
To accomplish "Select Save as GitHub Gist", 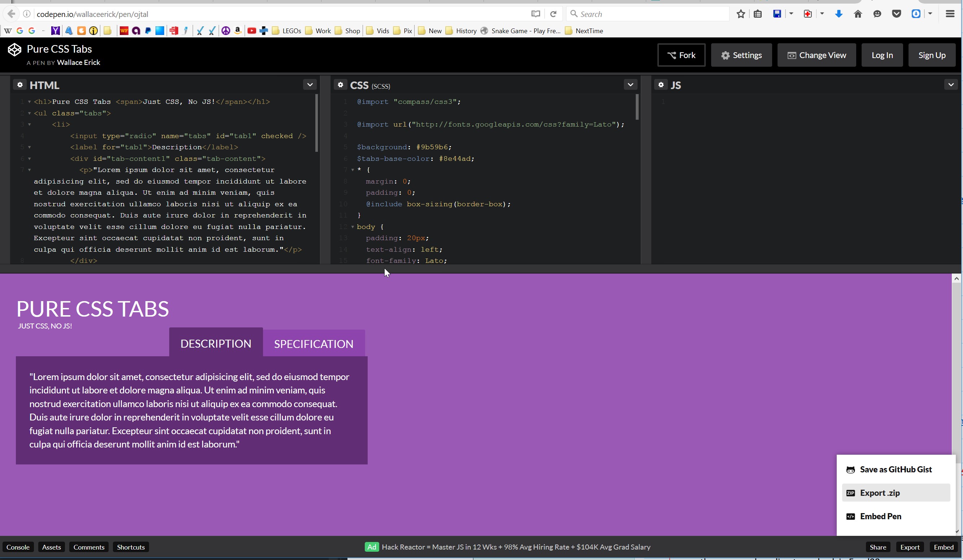I will 896,469.
